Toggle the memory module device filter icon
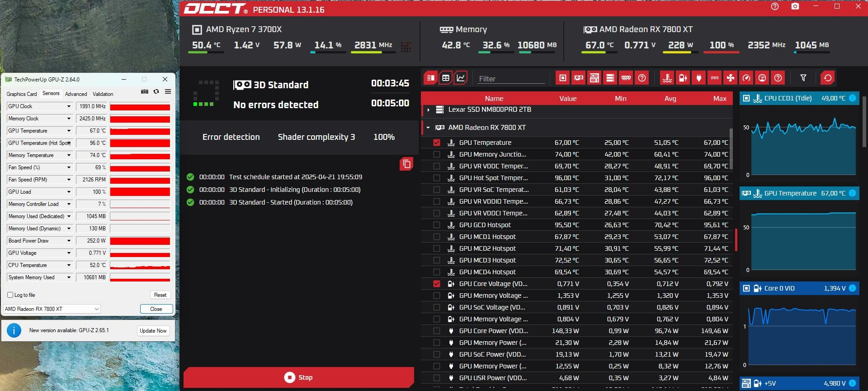868x391 pixels. [x=626, y=78]
